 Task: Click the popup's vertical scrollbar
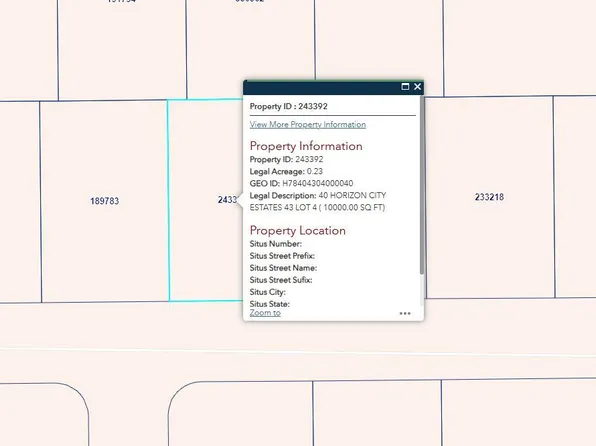pyautogui.click(x=422, y=185)
